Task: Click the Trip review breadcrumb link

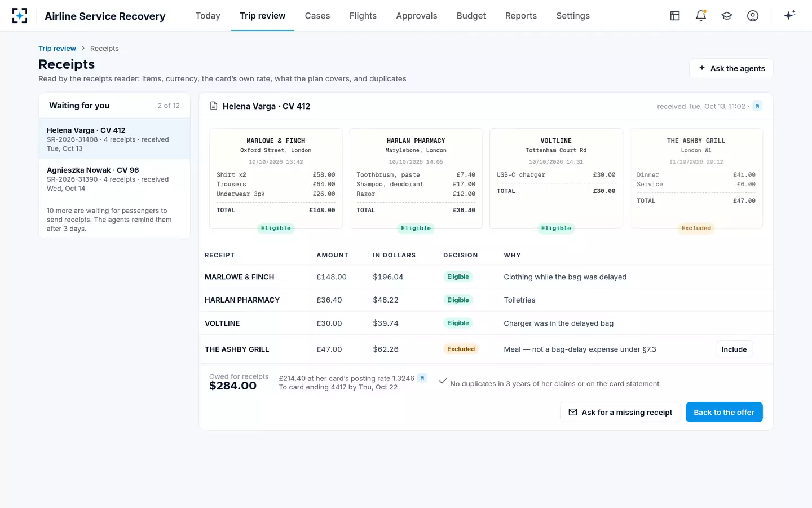Action: 57,49
